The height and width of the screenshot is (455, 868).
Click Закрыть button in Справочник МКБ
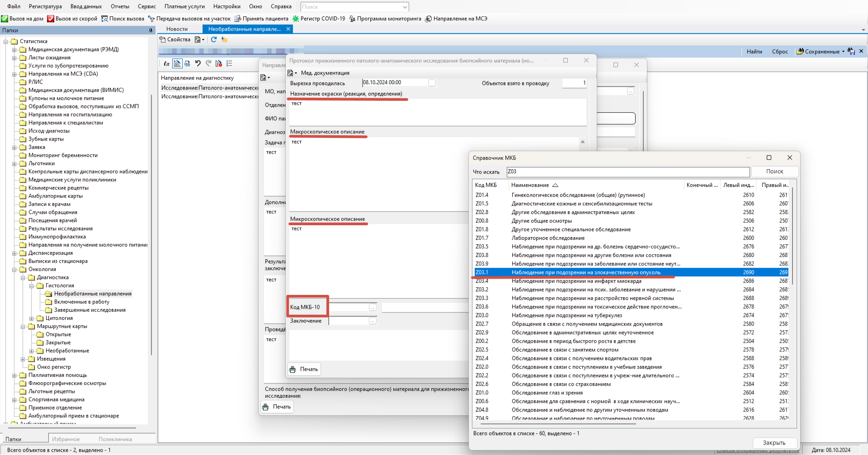[x=774, y=443]
